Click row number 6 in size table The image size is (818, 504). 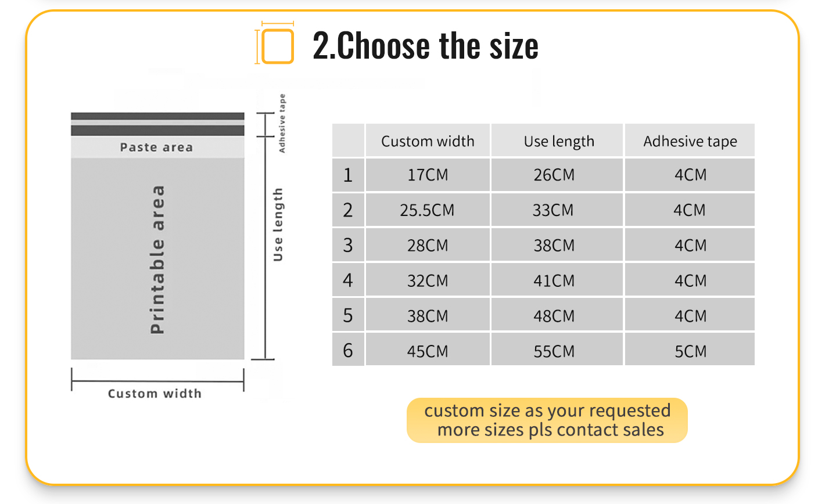click(348, 350)
